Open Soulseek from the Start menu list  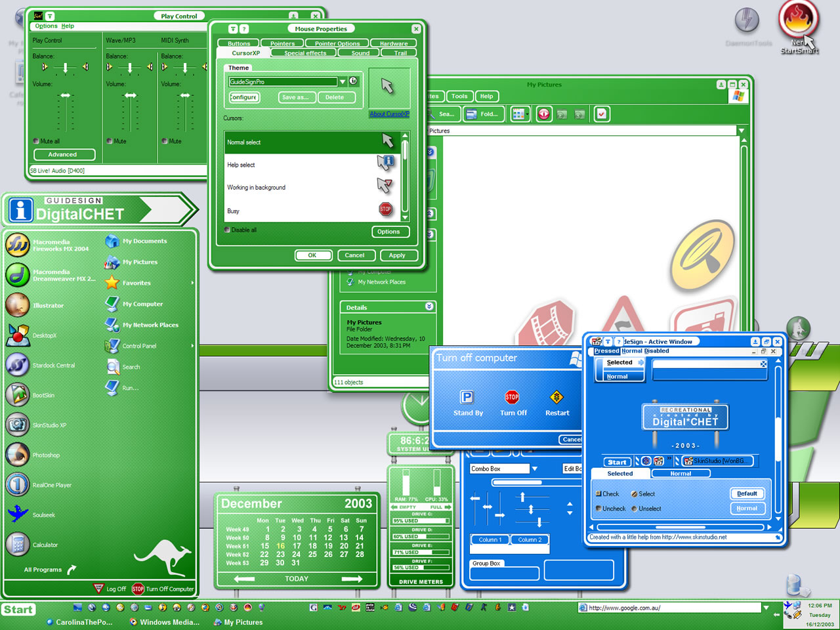coord(18,514)
